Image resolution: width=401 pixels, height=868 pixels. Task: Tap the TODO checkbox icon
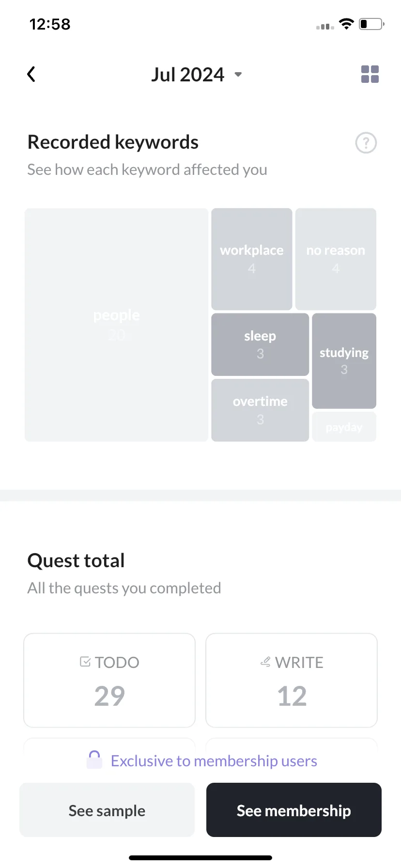tap(85, 662)
